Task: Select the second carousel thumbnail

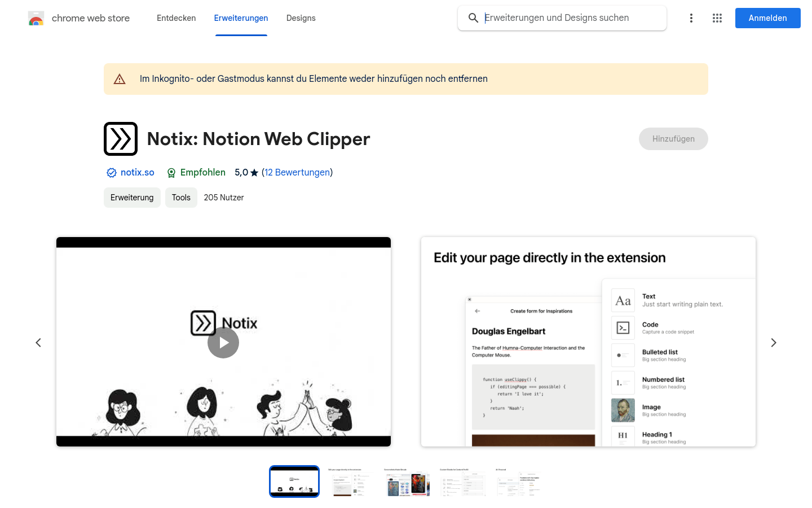Action: (x=351, y=481)
